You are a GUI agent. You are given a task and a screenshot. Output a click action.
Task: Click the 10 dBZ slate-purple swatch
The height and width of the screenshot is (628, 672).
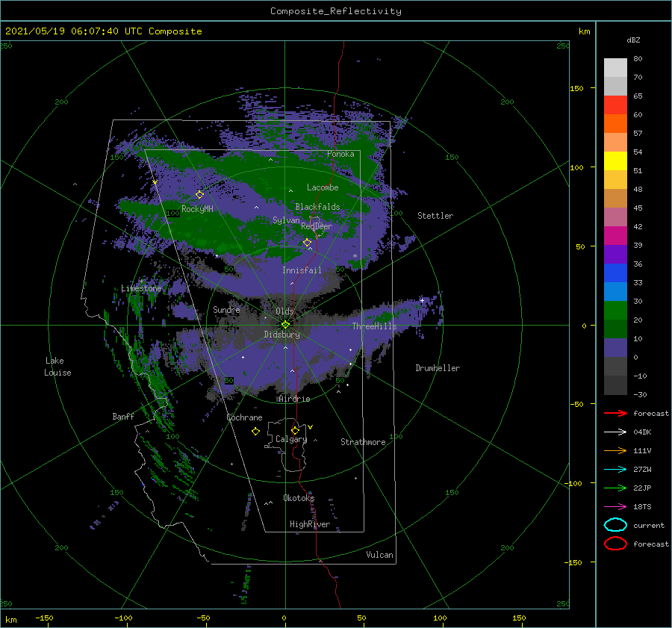(x=615, y=348)
